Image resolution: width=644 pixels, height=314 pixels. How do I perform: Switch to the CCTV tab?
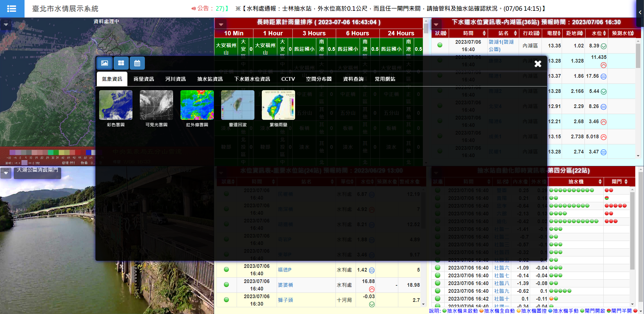point(288,79)
